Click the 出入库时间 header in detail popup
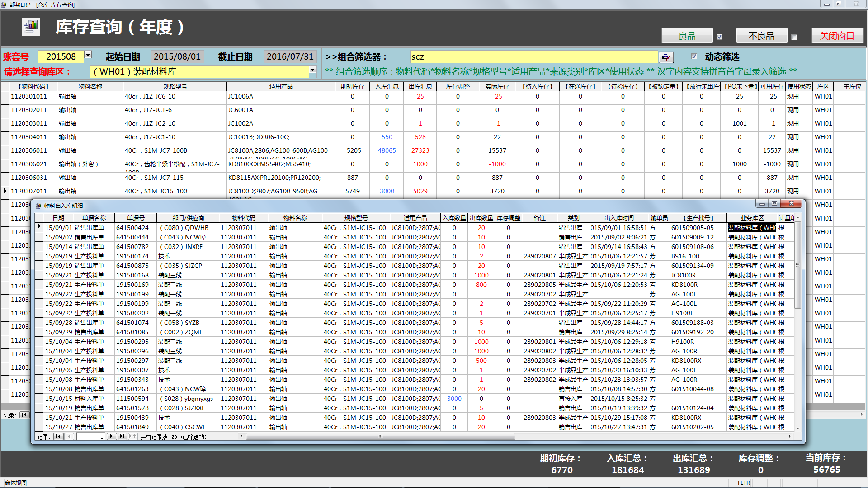868x488 pixels. coord(619,218)
